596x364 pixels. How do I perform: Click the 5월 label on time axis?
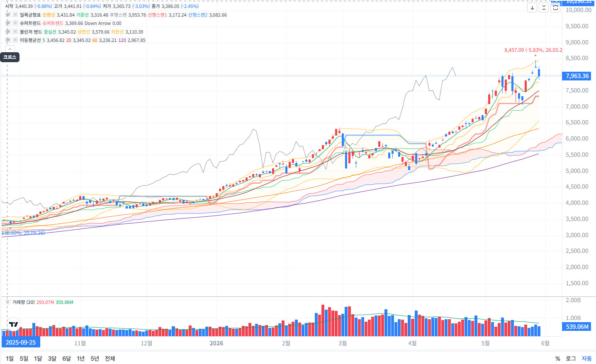pos(485,343)
